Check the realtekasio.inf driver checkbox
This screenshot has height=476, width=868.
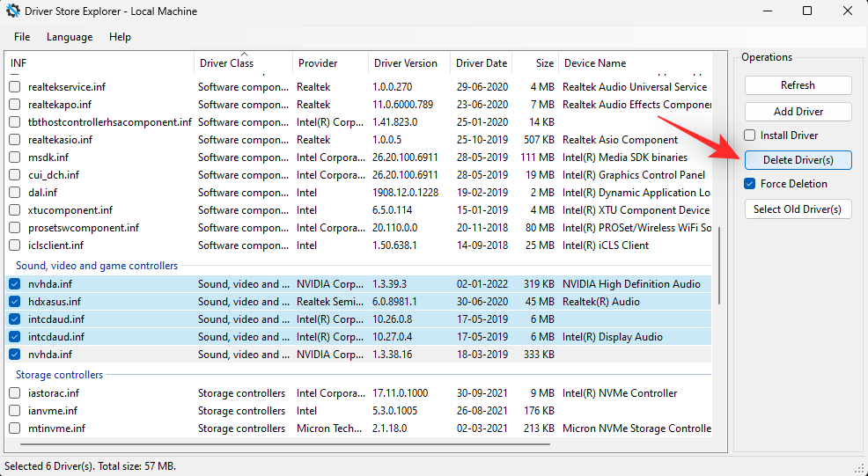click(x=15, y=140)
